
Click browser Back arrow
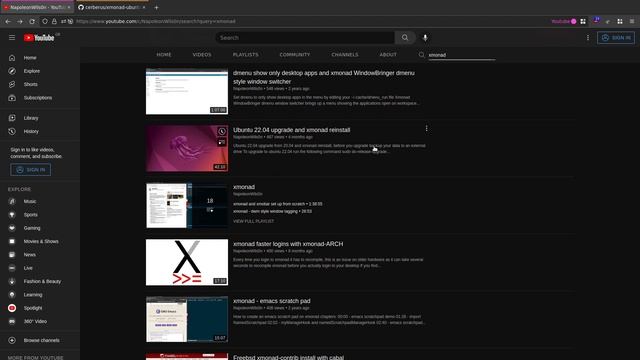[8, 21]
